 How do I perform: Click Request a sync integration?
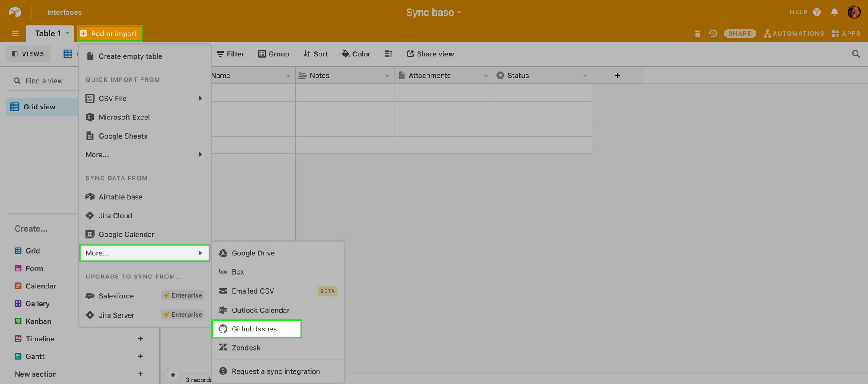click(278, 371)
